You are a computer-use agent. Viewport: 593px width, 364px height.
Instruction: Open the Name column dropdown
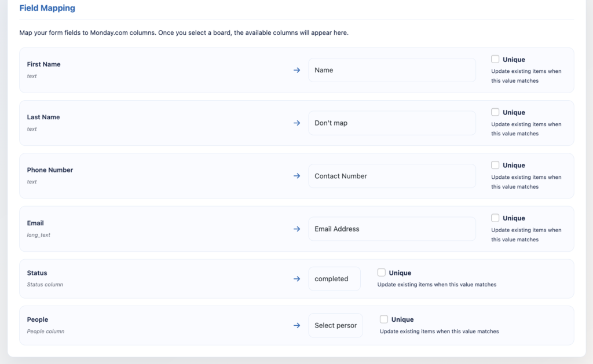point(391,70)
